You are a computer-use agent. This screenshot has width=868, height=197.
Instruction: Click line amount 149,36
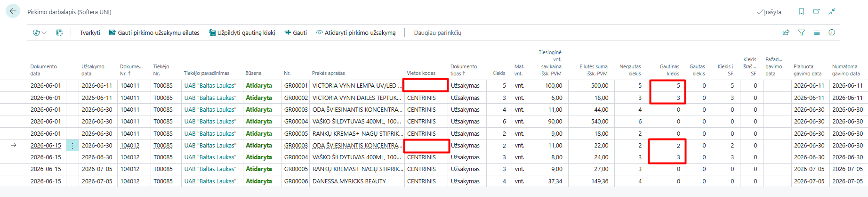pyautogui.click(x=599, y=181)
